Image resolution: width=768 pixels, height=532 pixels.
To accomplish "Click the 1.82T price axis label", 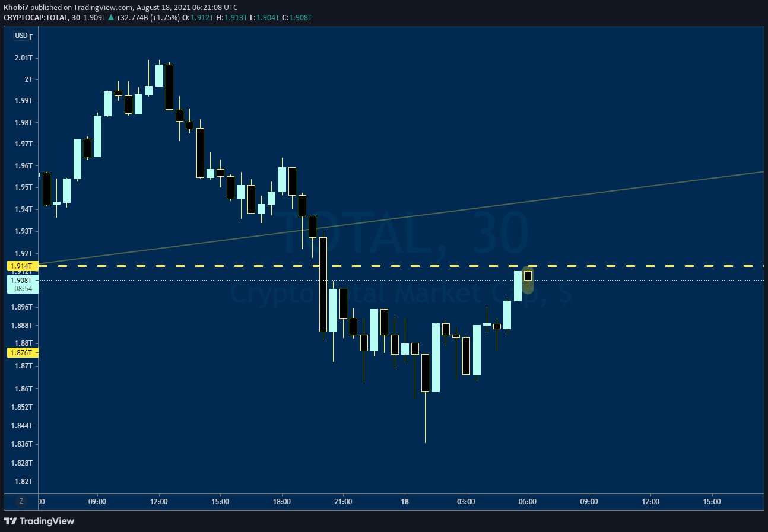I will click(x=24, y=482).
